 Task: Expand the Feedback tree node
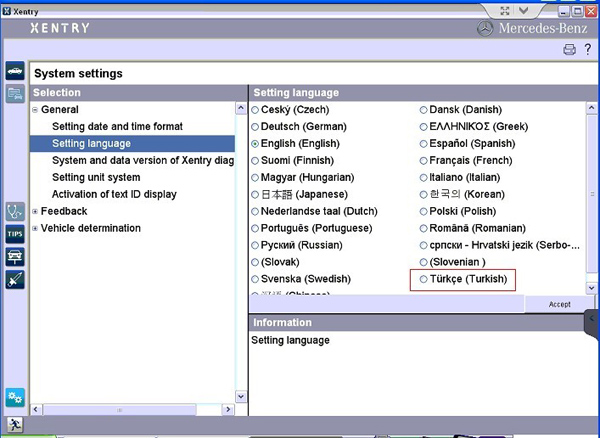[35, 212]
